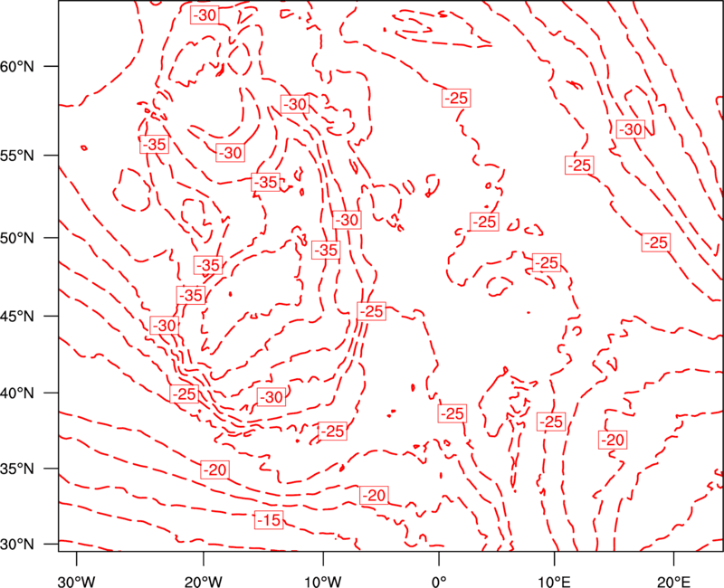Click the 45°N latitude axis label

coord(17,316)
